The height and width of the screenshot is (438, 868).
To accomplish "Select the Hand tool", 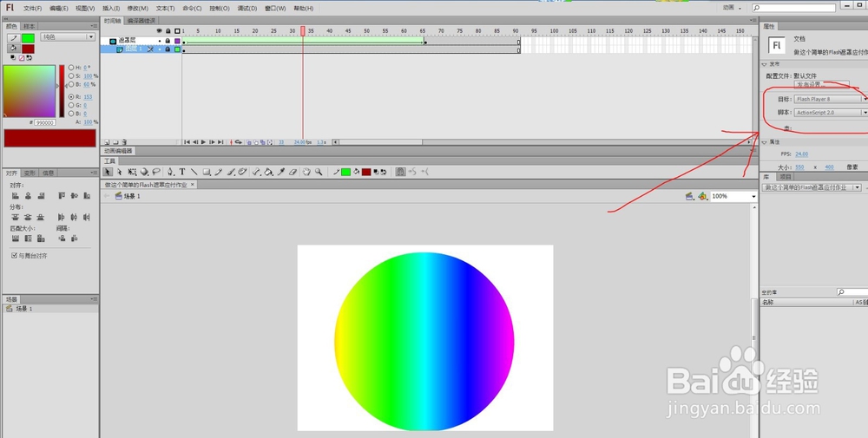I will [306, 172].
